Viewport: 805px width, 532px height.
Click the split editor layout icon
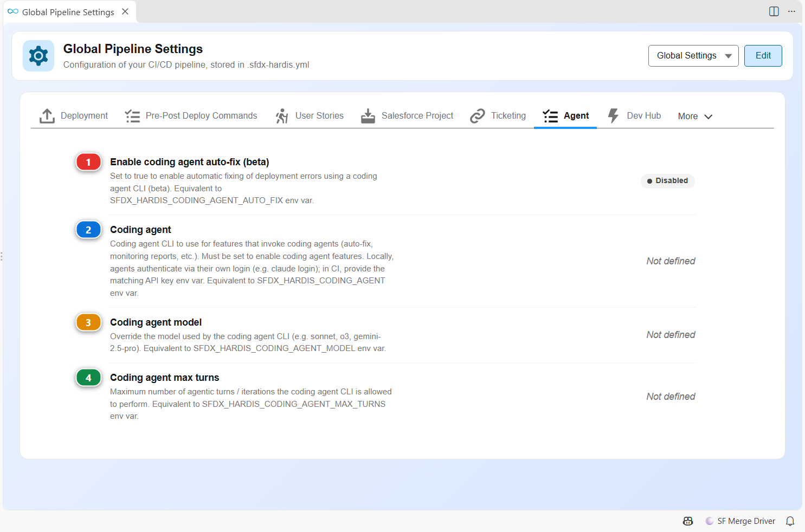point(774,11)
